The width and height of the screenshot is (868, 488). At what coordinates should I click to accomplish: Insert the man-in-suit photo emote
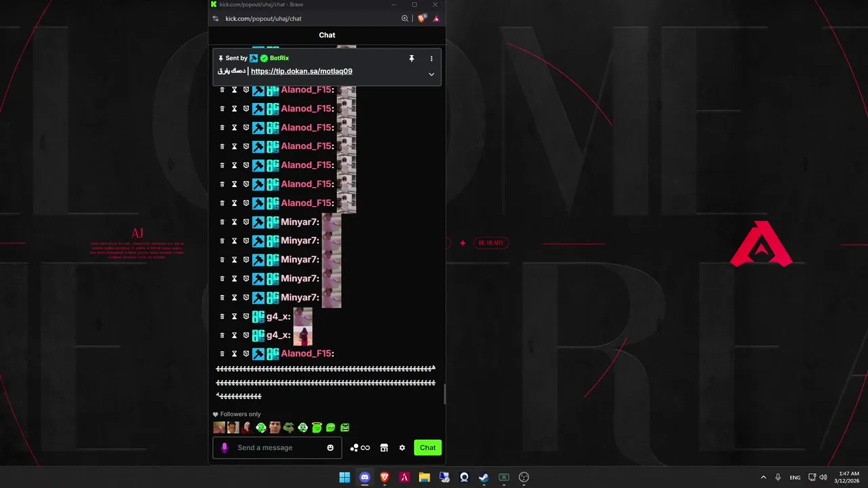233,428
